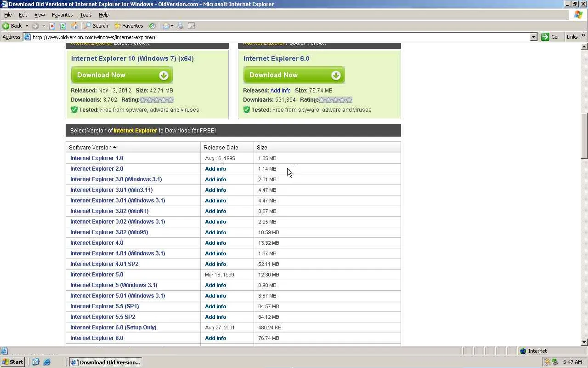
Task: Click the Forward navigation arrow
Action: pyautogui.click(x=35, y=26)
